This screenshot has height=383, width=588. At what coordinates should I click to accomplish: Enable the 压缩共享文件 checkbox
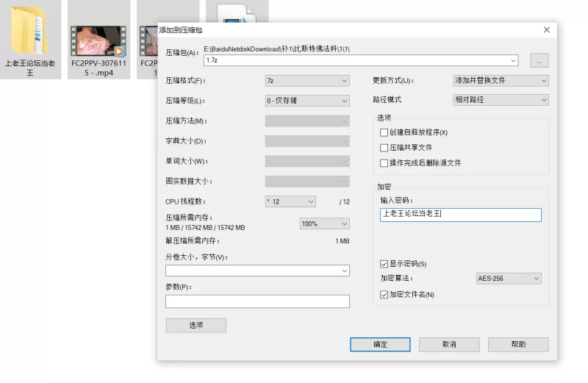click(384, 148)
